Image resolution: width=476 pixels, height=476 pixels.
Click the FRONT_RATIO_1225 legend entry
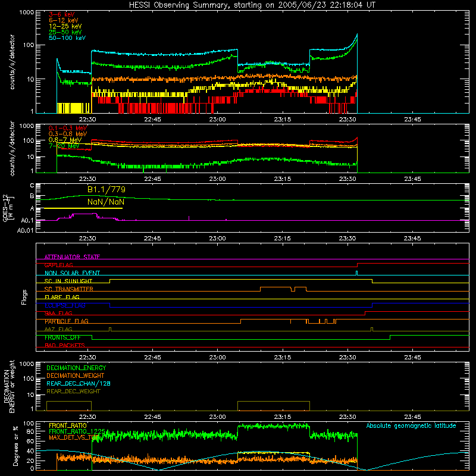(77, 431)
